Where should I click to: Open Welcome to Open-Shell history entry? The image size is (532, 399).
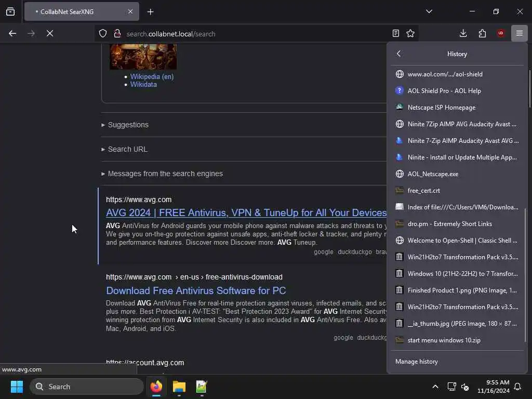click(x=457, y=240)
